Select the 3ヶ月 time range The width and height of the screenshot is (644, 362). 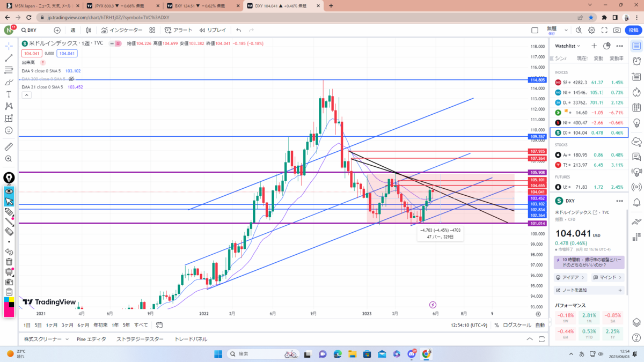pos(67,325)
